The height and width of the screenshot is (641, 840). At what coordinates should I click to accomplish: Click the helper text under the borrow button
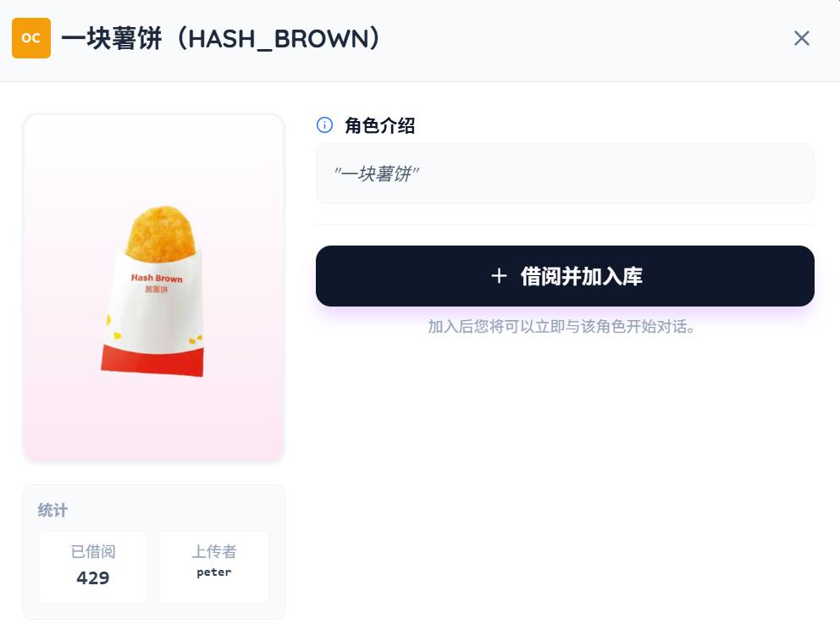(561, 327)
